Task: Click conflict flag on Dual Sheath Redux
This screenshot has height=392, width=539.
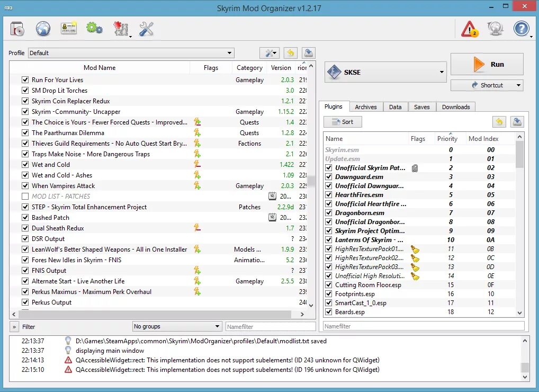Action: (197, 228)
